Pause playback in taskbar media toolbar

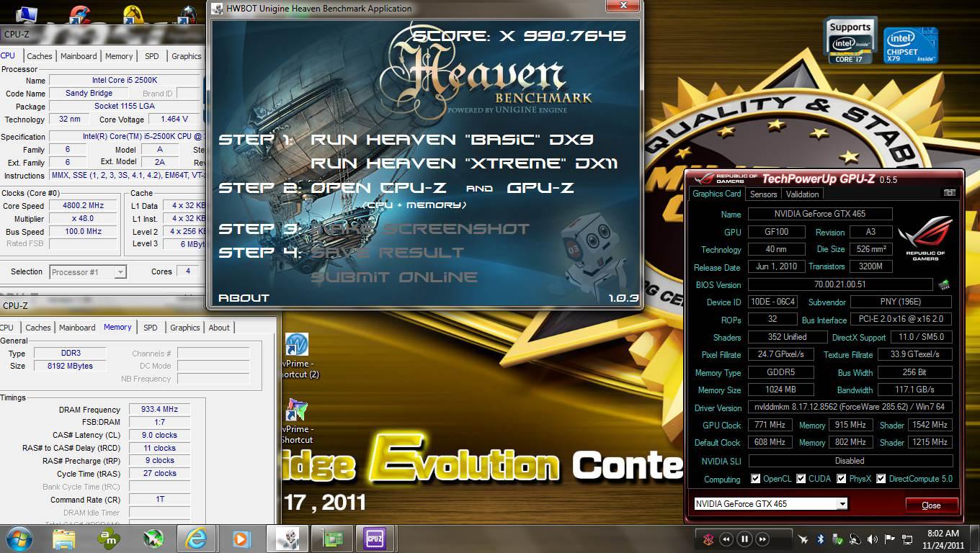[744, 539]
